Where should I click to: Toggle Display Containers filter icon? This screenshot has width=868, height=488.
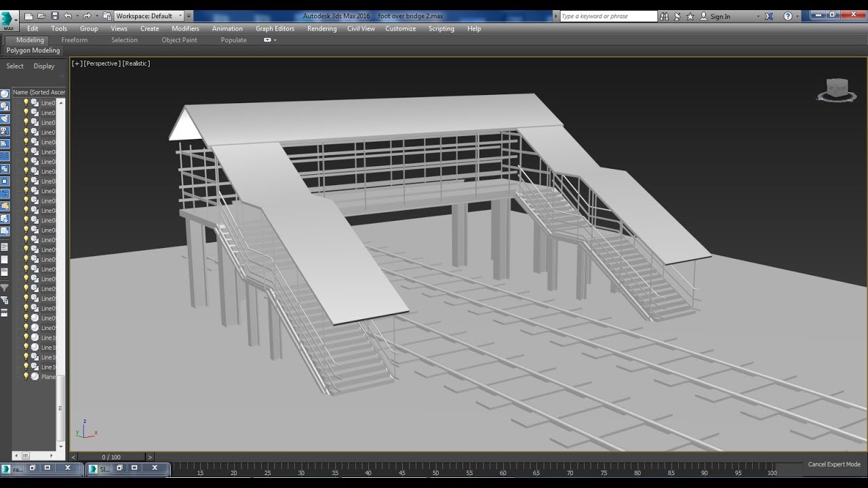pyautogui.click(x=5, y=207)
